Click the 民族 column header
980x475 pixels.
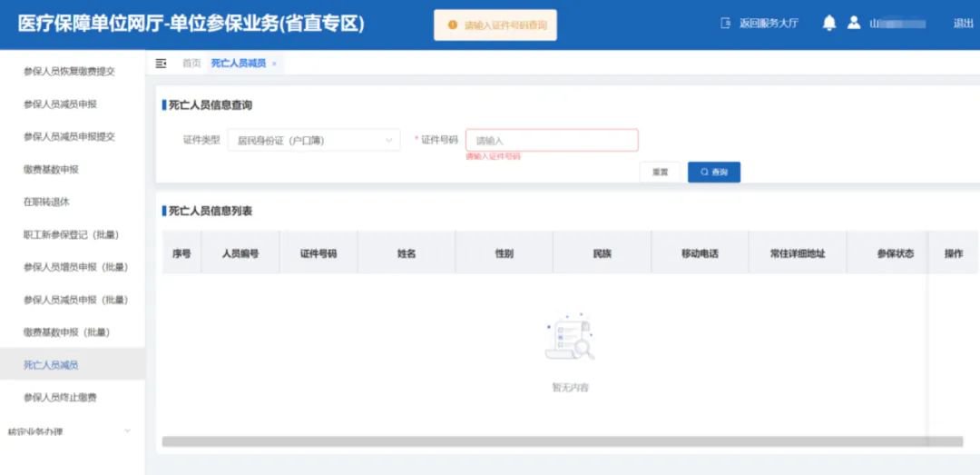[602, 253]
